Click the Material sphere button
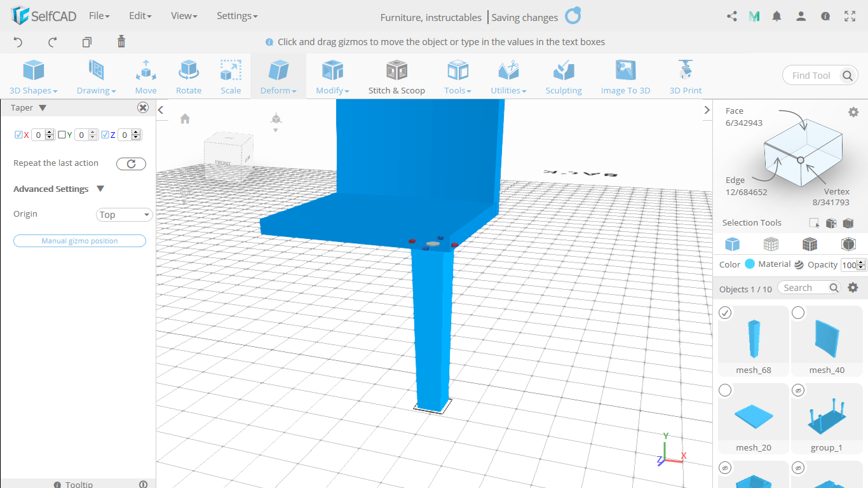The width and height of the screenshot is (868, 488). pyautogui.click(x=799, y=264)
